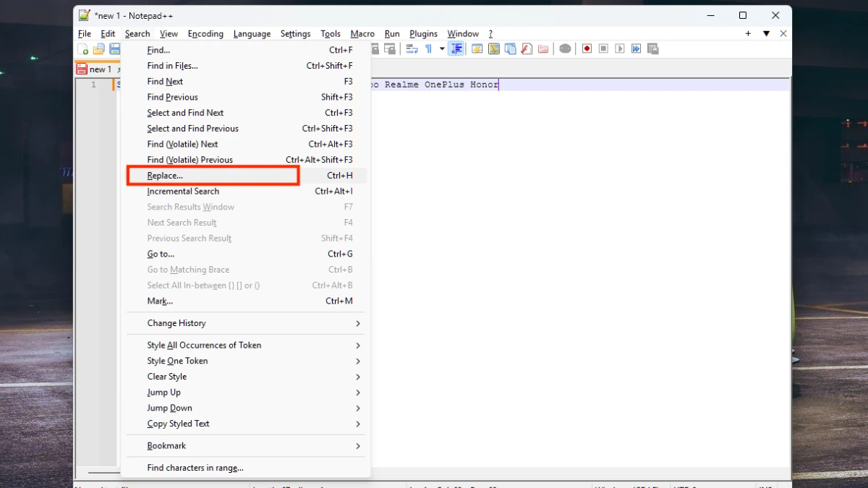Image resolution: width=868 pixels, height=488 pixels.
Task: Choose Go to... menu entry
Action: point(246,254)
